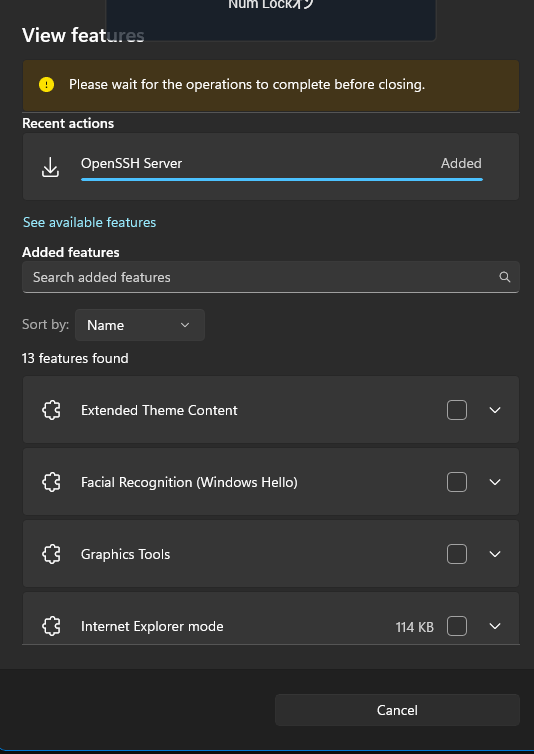Screen dimensions: 534x754
Task: Click the Internet Explorer mode puzzle icon
Action: 51,626
